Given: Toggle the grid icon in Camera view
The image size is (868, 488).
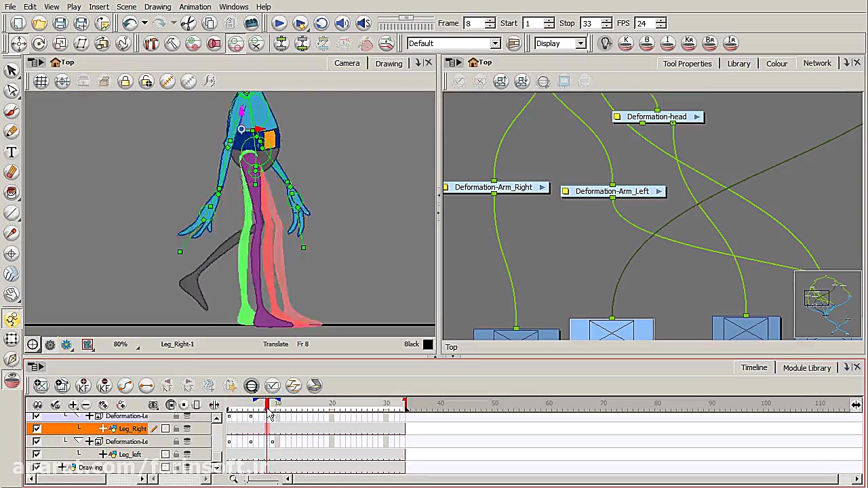Looking at the screenshot, I should pyautogui.click(x=41, y=82).
